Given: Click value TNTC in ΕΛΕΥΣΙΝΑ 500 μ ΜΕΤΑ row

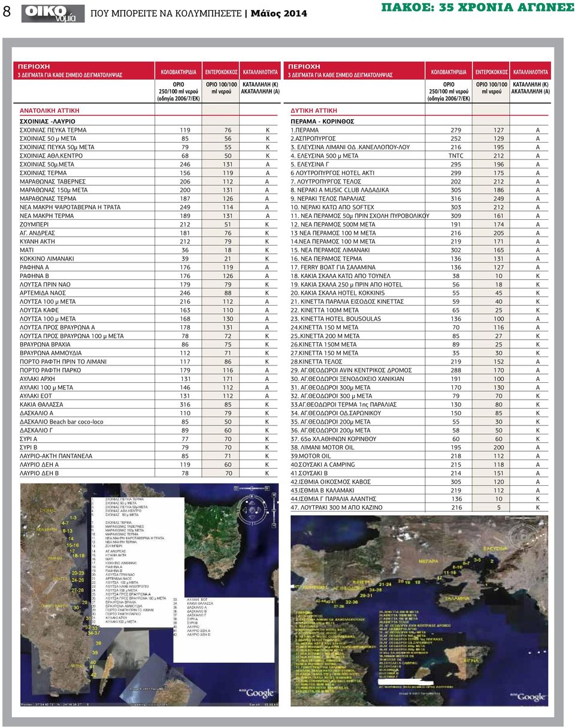Looking at the screenshot, I should click(x=456, y=156).
